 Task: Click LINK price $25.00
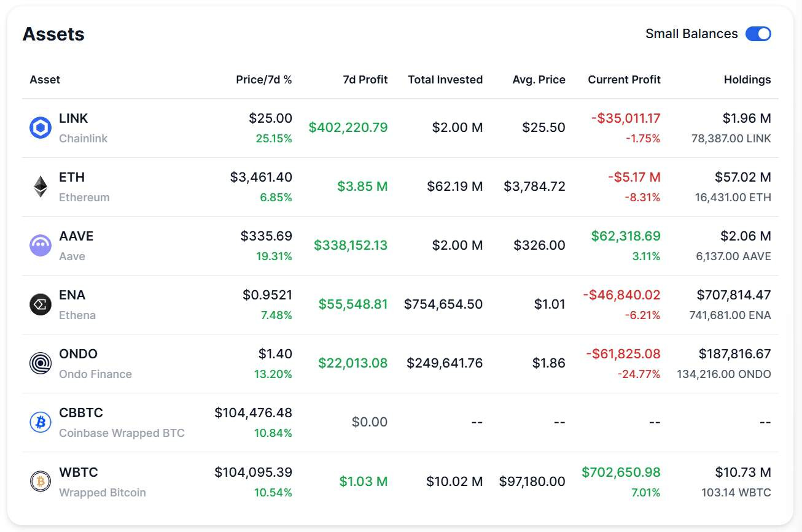pos(270,118)
